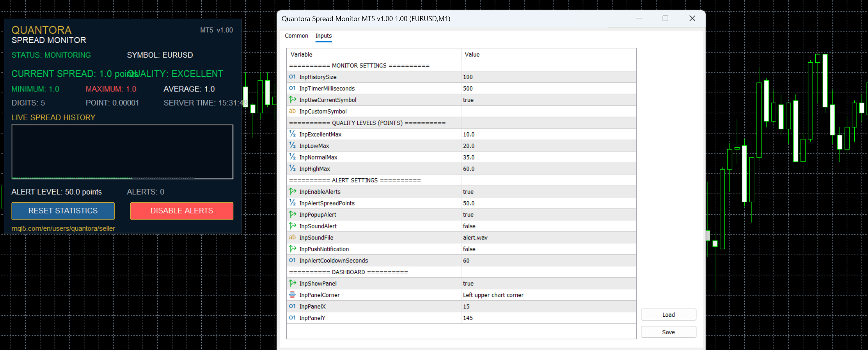Click the double-type icon beside InpExcellentMax

[292, 134]
